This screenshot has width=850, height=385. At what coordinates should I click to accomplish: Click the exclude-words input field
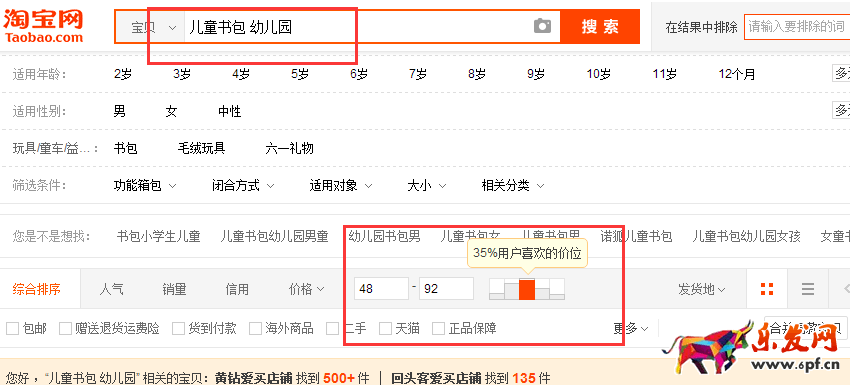point(797,27)
